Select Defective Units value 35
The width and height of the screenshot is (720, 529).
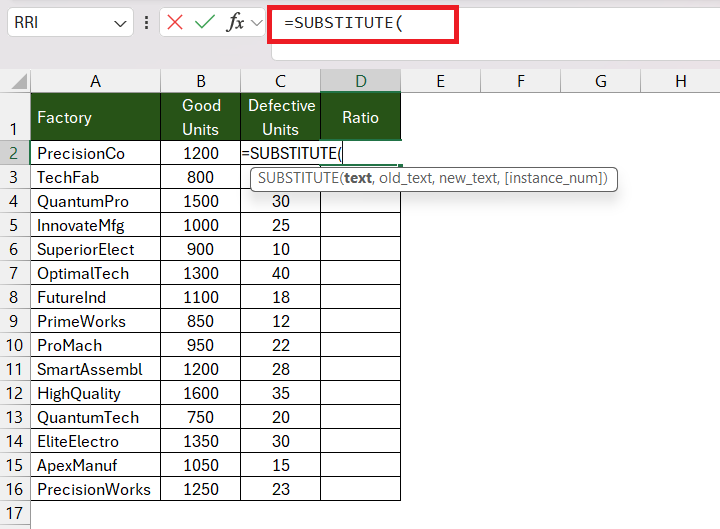click(281, 393)
